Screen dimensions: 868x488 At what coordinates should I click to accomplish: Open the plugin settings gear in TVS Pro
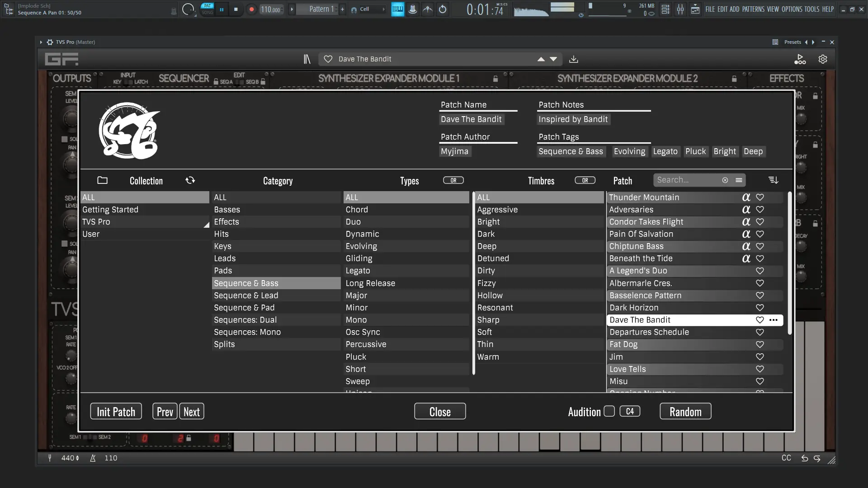click(x=822, y=59)
